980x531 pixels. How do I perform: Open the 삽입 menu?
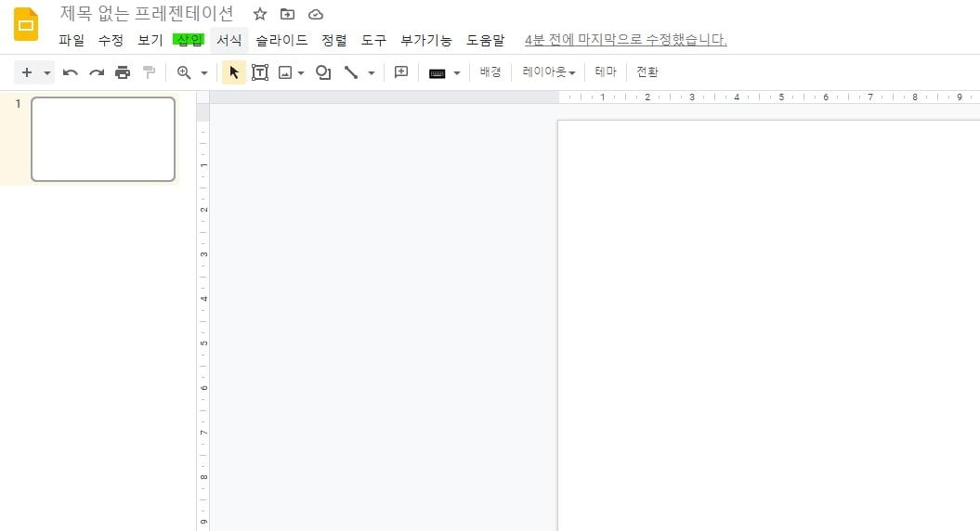[189, 40]
